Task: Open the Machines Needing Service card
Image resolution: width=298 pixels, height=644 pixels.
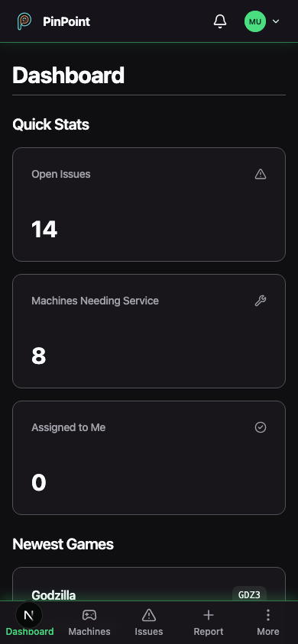Action: tap(149, 331)
